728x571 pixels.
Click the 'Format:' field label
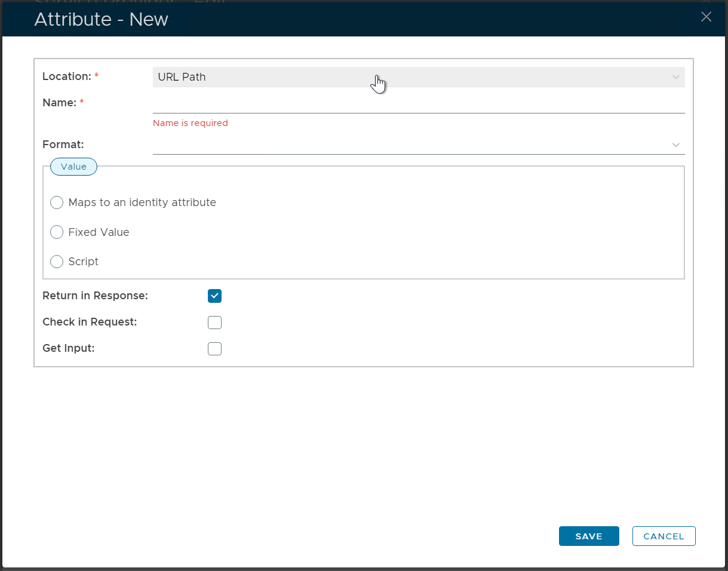63,145
